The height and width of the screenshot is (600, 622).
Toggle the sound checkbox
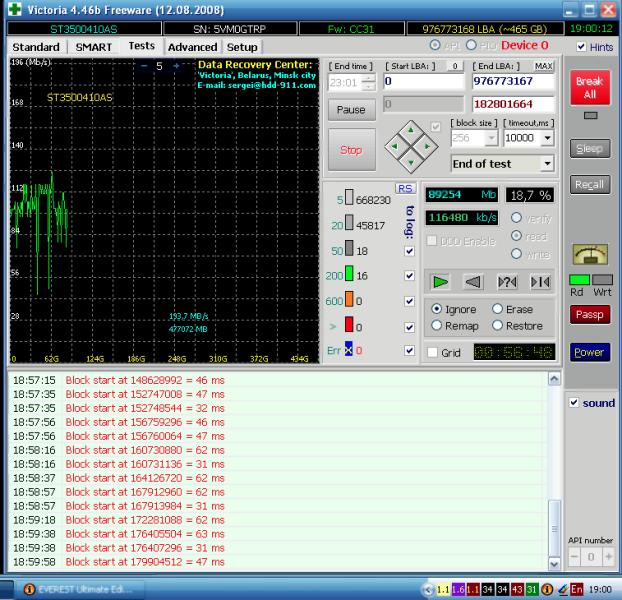[x=574, y=403]
